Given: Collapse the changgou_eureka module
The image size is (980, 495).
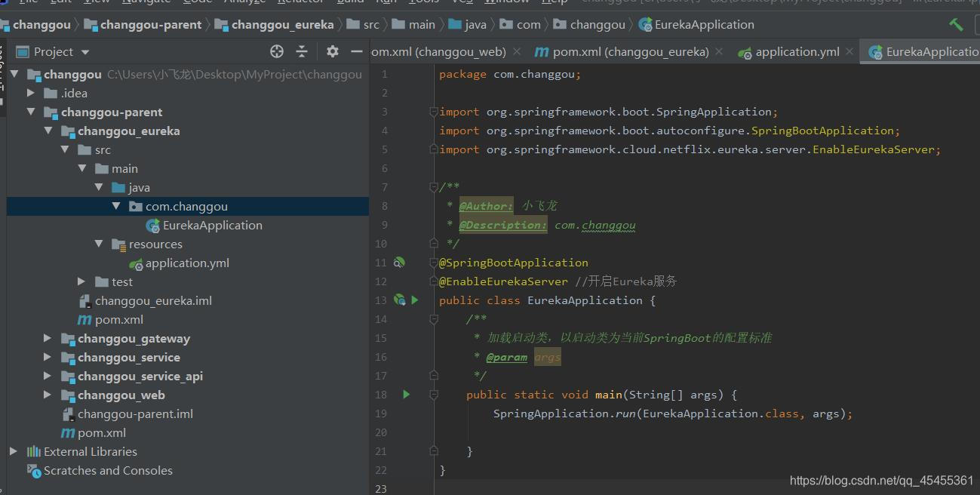Looking at the screenshot, I should click(48, 131).
